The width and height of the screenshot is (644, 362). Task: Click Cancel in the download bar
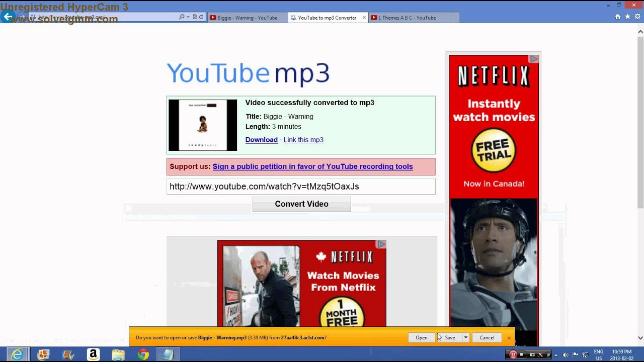487,338
